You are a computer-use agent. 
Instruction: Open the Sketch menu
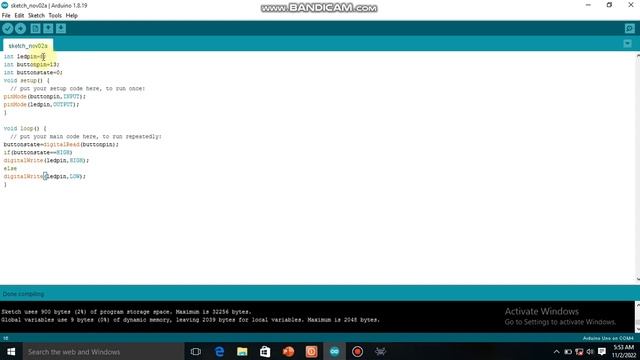pos(36,16)
